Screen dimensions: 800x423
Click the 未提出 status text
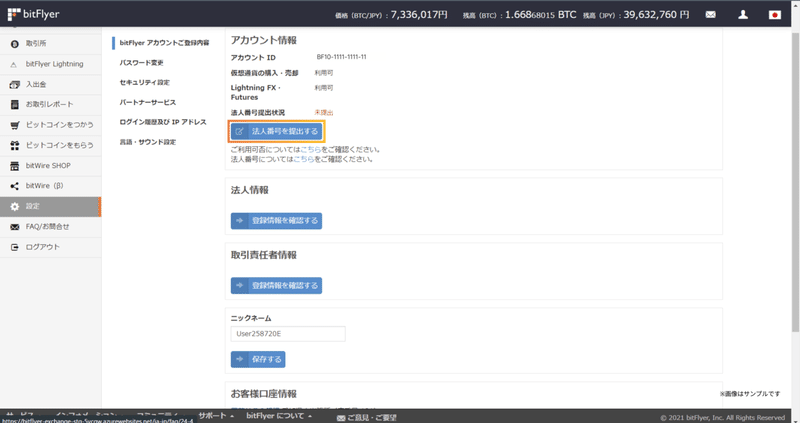(324, 113)
